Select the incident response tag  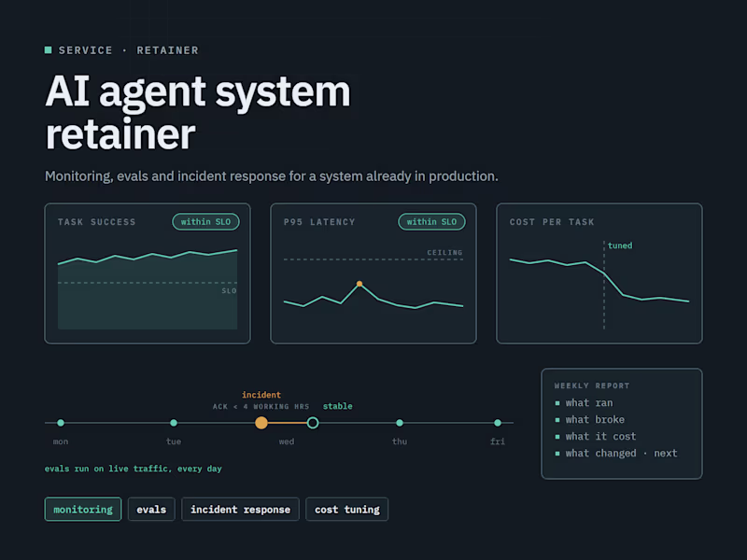pos(240,509)
